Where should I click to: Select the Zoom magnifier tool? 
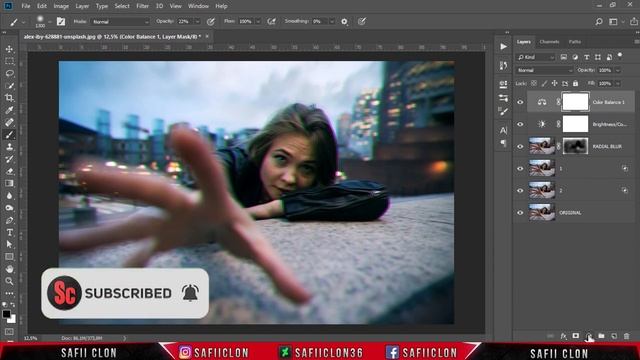click(9, 281)
